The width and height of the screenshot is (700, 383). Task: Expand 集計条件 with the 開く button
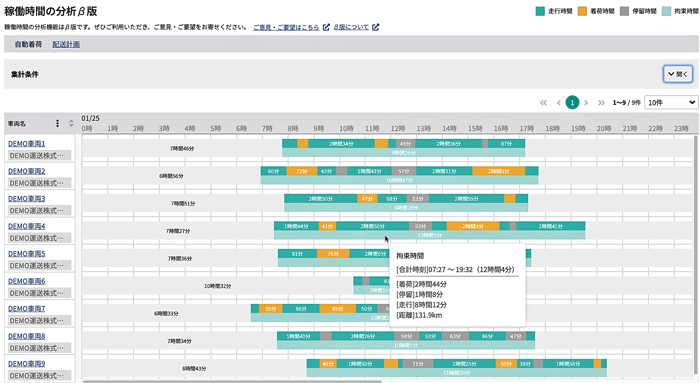678,74
